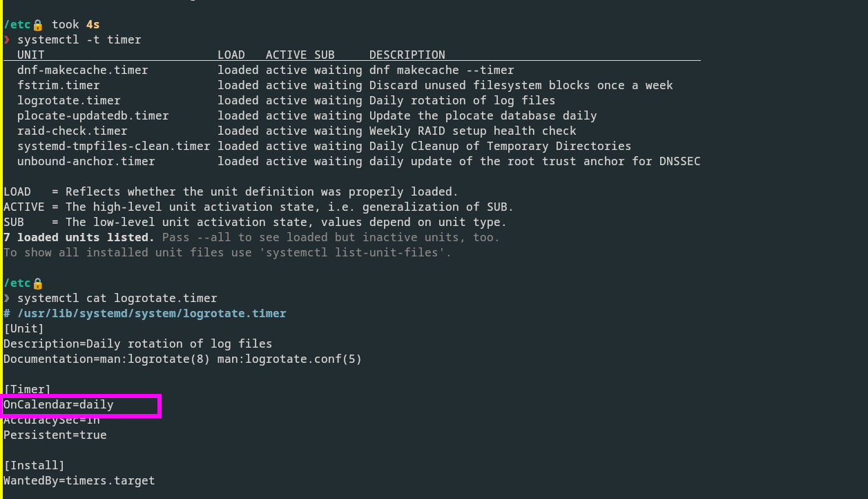Click the DESCRIPTION column header
Viewport: 868px width, 499px height.
tap(407, 55)
